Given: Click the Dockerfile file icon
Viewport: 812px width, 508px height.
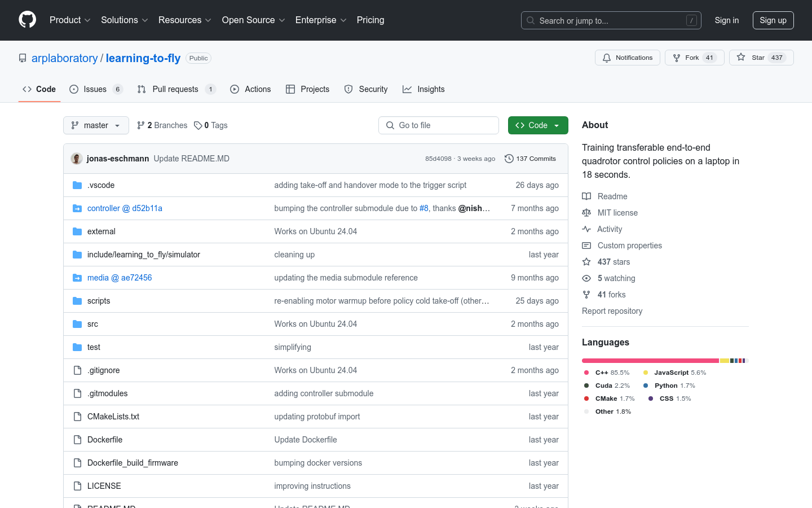Looking at the screenshot, I should point(77,440).
